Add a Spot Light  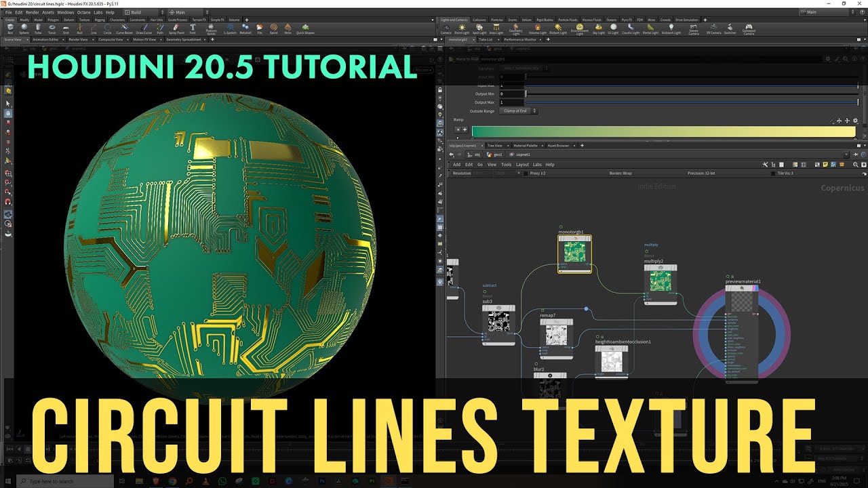479,29
